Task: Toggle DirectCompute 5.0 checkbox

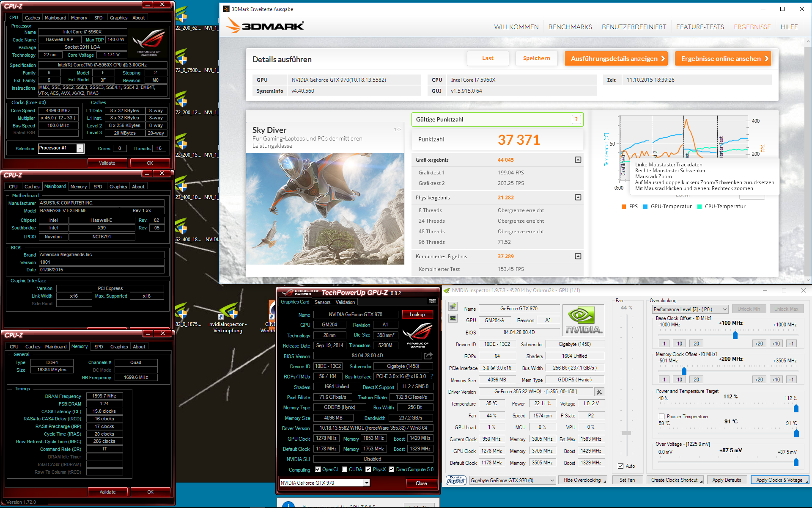Action: (392, 469)
